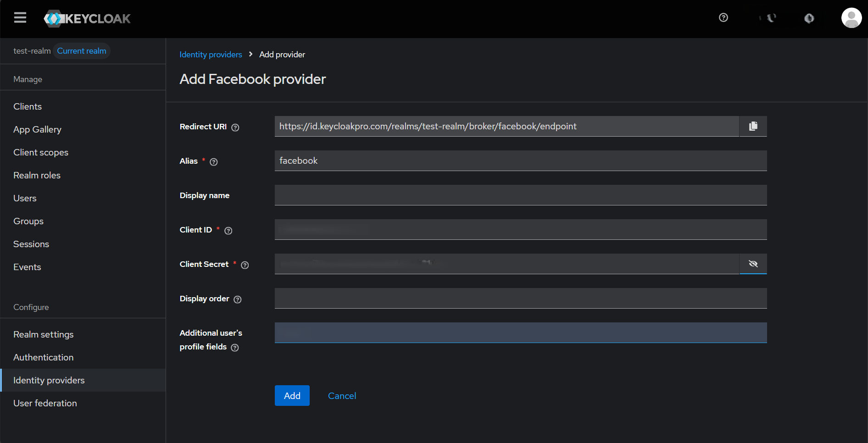
Task: Click the Identity providers breadcrumb link
Action: pyautogui.click(x=211, y=55)
